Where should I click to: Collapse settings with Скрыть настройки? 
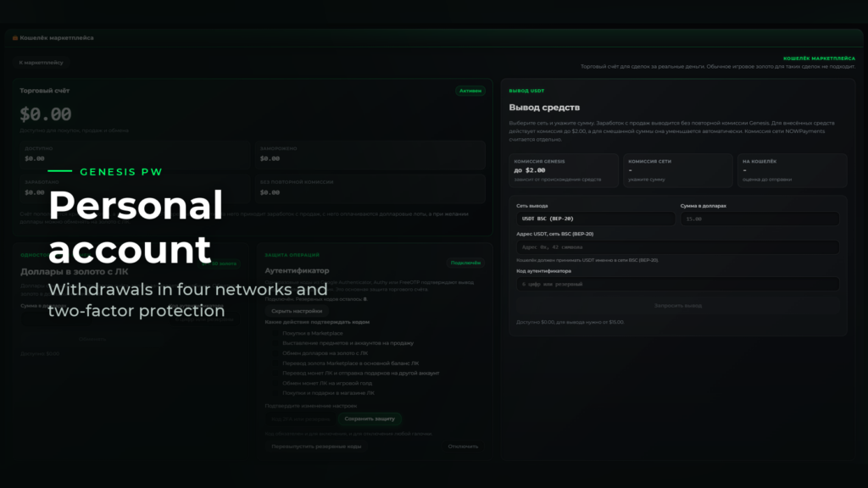[297, 311]
